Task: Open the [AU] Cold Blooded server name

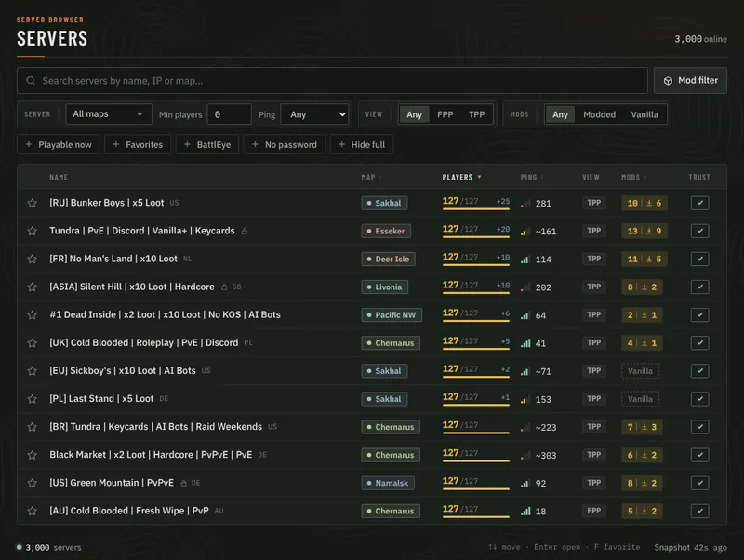Action: 129,511
